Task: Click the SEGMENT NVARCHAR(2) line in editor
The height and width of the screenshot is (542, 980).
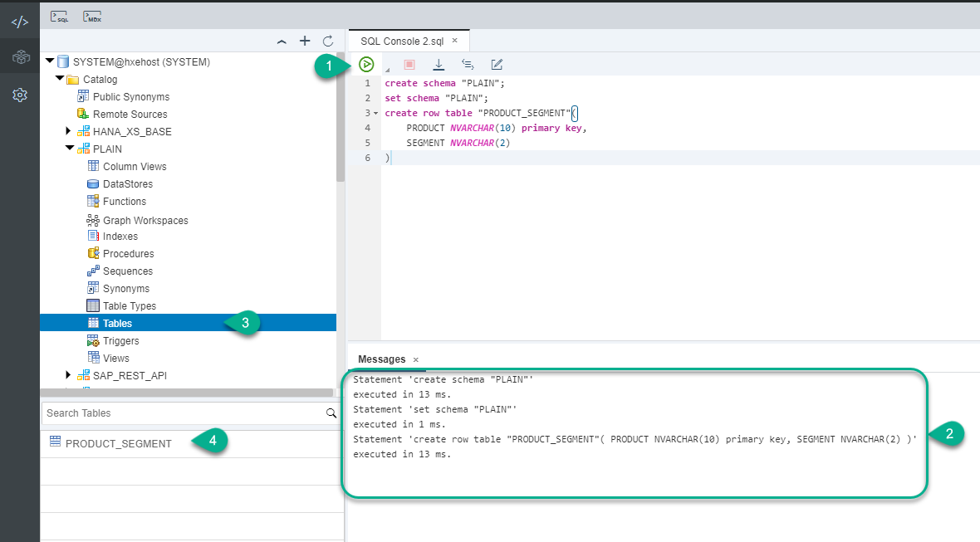Action: [458, 143]
